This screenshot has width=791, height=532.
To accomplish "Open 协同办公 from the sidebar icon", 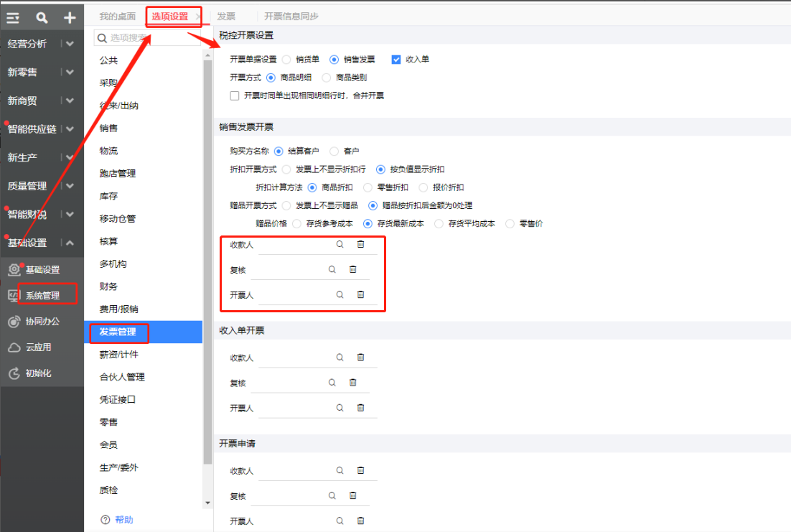I will tap(14, 322).
